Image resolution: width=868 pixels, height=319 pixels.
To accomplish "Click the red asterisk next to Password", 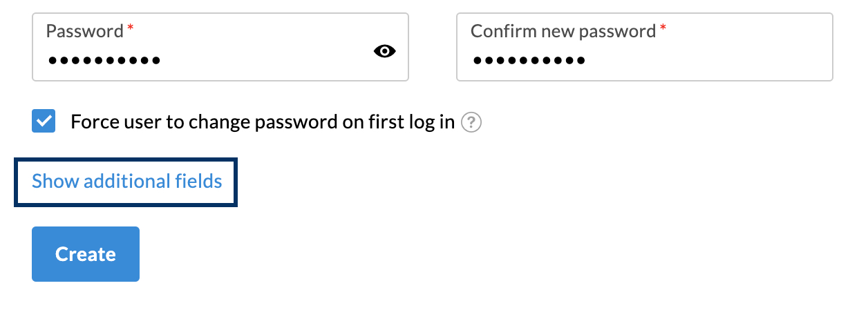I will pos(129,28).
